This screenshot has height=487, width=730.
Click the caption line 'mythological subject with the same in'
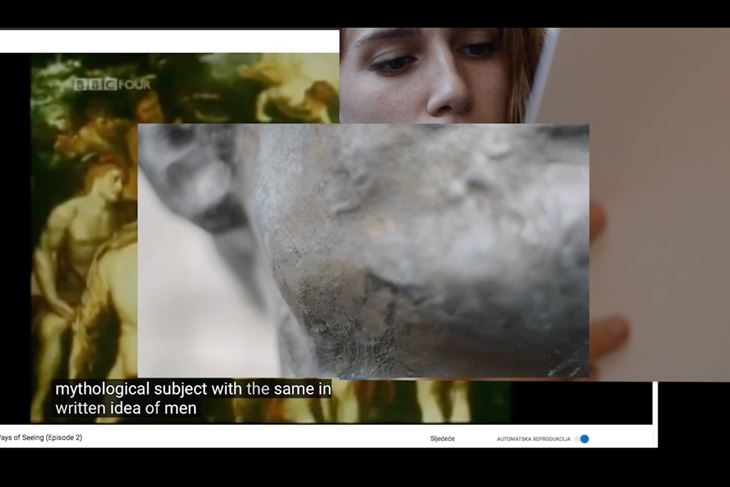point(192,388)
